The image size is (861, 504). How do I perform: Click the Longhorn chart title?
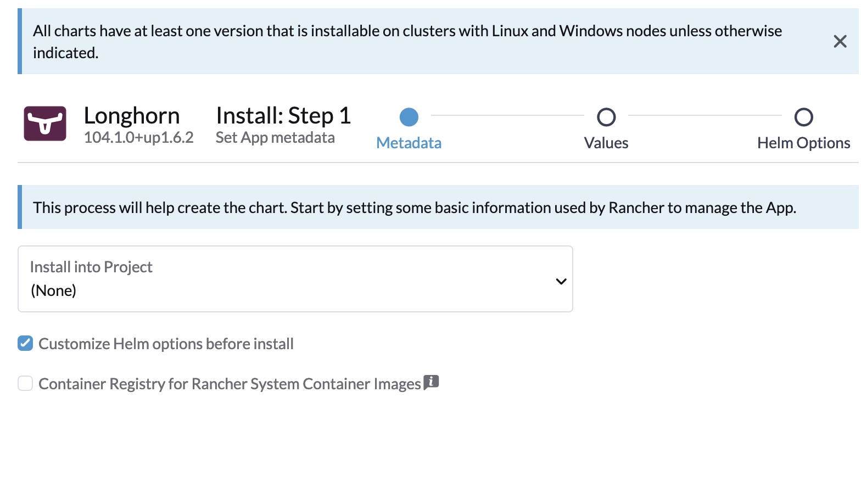coord(132,116)
